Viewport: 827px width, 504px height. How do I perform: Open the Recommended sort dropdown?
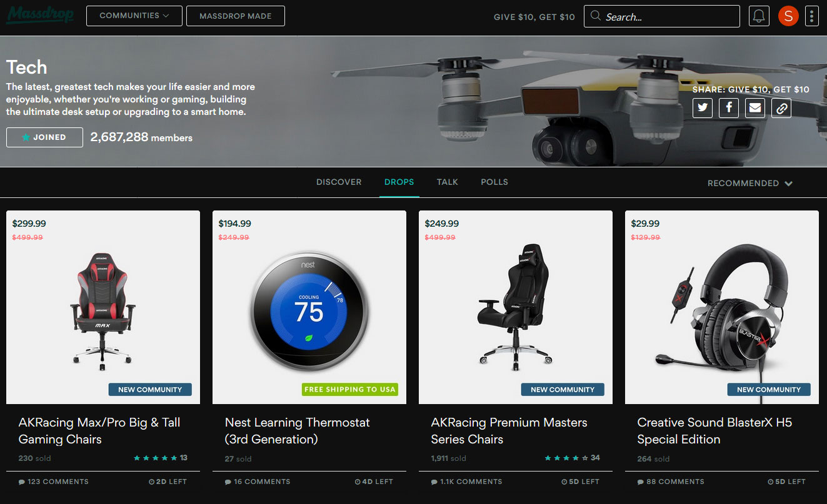pyautogui.click(x=750, y=183)
